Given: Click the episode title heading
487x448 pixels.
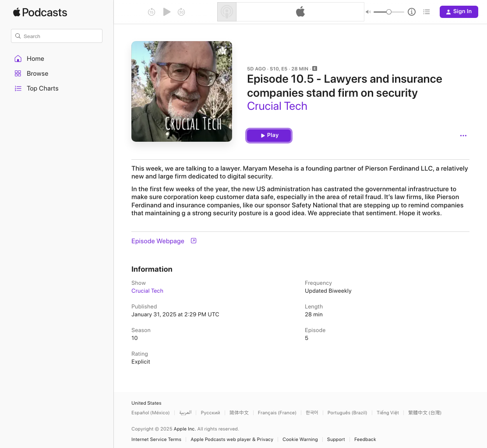Looking at the screenshot, I should coord(344,86).
